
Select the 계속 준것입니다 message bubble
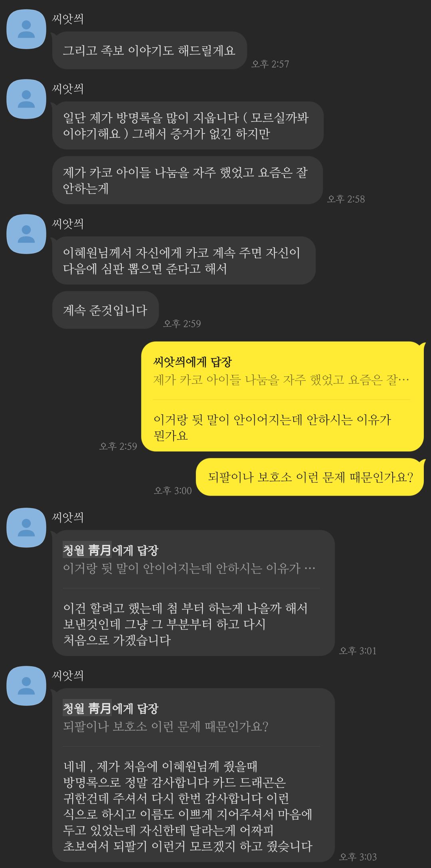tap(105, 310)
